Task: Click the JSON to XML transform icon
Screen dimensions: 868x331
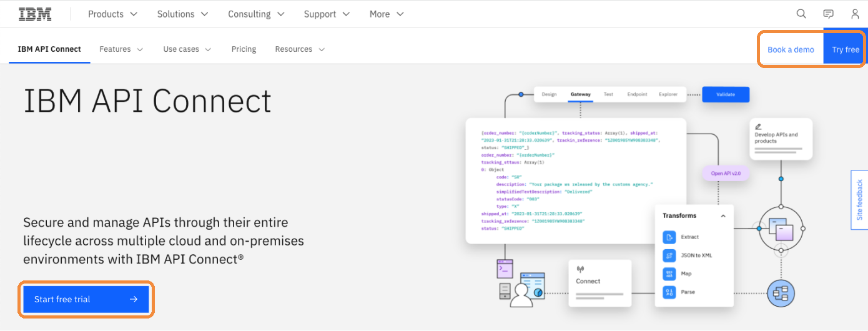Action: coord(669,255)
